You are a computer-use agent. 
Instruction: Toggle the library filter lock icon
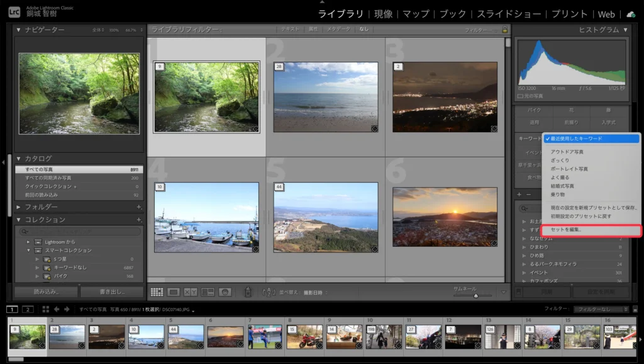pyautogui.click(x=504, y=30)
